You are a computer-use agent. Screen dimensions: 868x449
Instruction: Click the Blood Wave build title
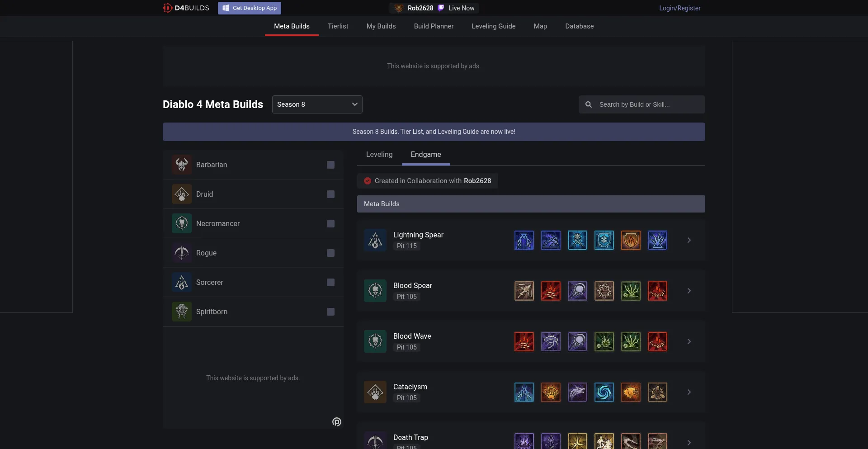(x=412, y=336)
